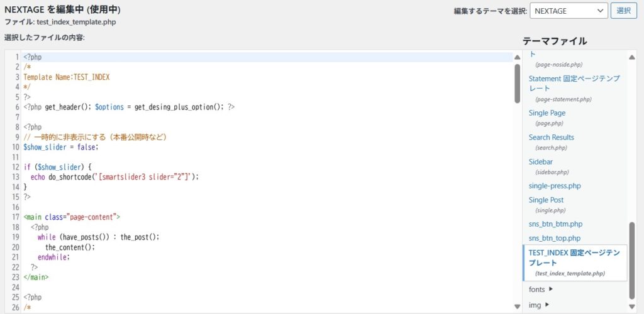Open sns_btn_top.php theme file
This screenshot has height=314, width=644.
tap(555, 238)
